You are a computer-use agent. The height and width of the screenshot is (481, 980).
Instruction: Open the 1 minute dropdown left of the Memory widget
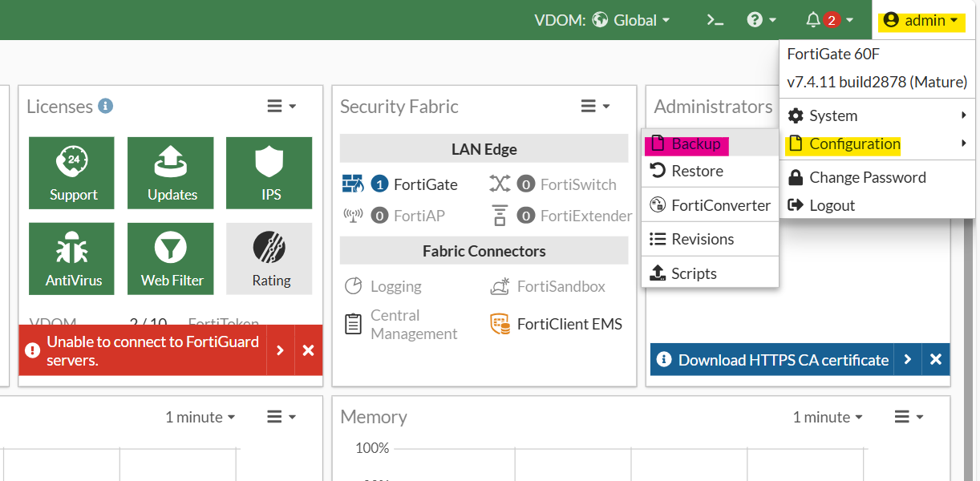tap(200, 417)
